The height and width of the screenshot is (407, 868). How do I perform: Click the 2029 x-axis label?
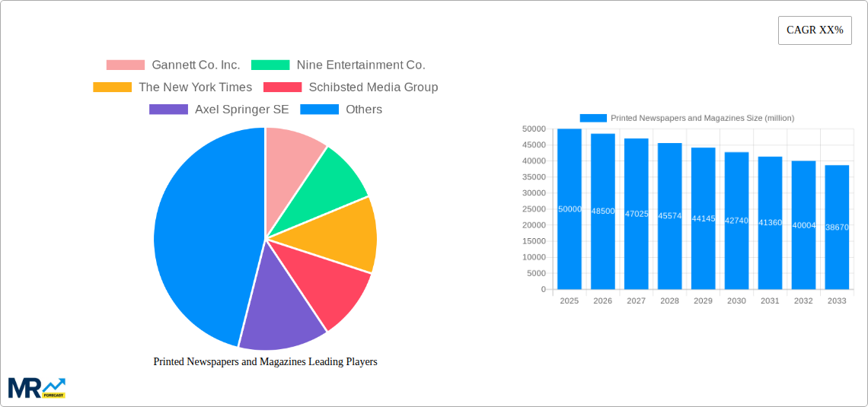coord(703,300)
